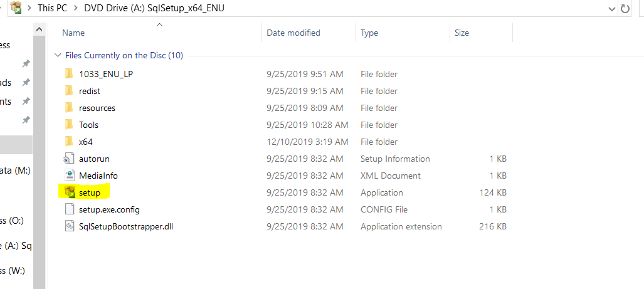Click the DVD drive icon in the address bar

coord(16,8)
